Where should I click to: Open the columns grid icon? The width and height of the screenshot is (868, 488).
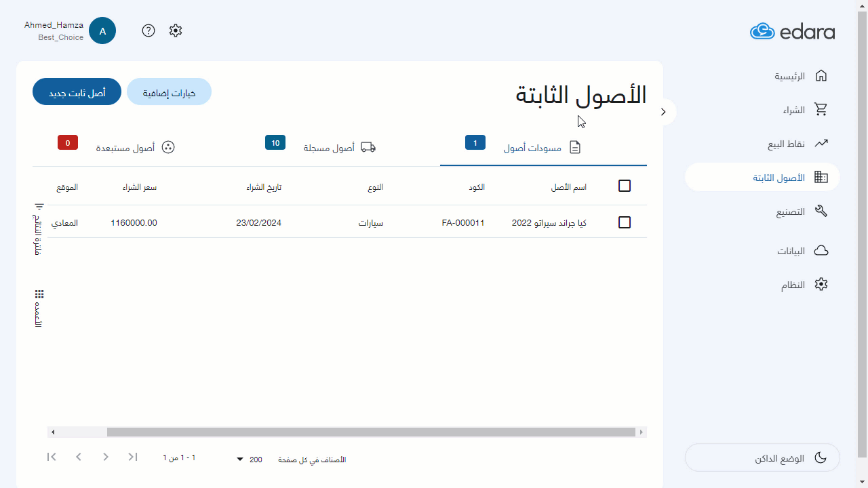point(39,294)
